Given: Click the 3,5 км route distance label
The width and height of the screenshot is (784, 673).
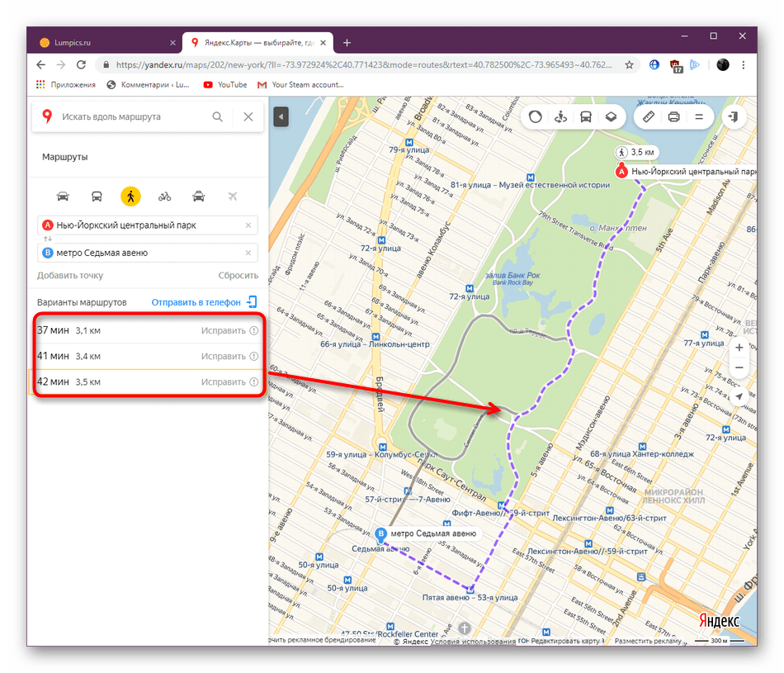Looking at the screenshot, I should (637, 152).
